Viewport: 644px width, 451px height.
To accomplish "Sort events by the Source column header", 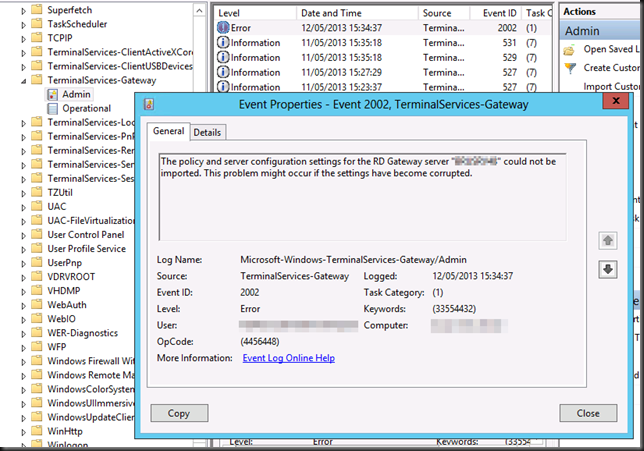I will point(444,13).
